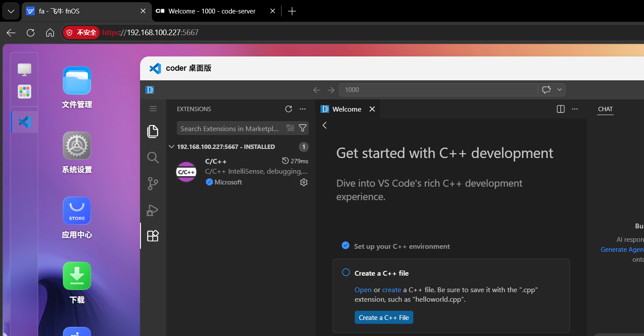Open the C/C++ extension manage gear

304,182
